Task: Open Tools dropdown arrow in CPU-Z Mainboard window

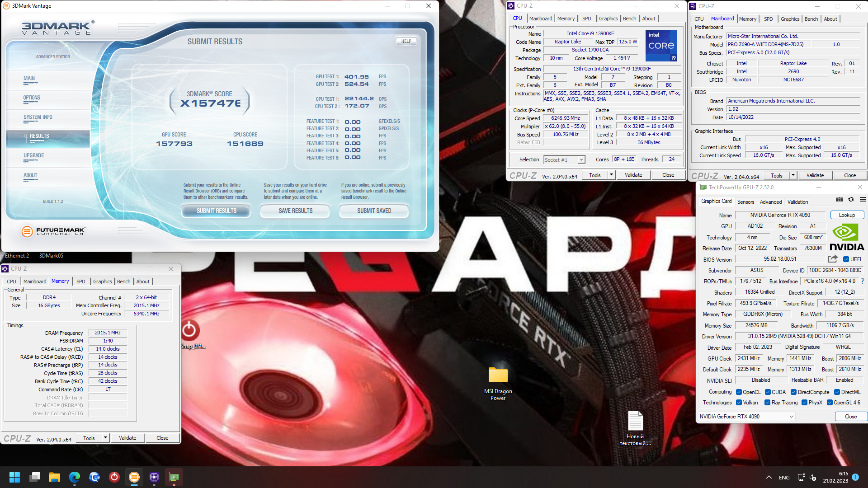Action: [793, 175]
